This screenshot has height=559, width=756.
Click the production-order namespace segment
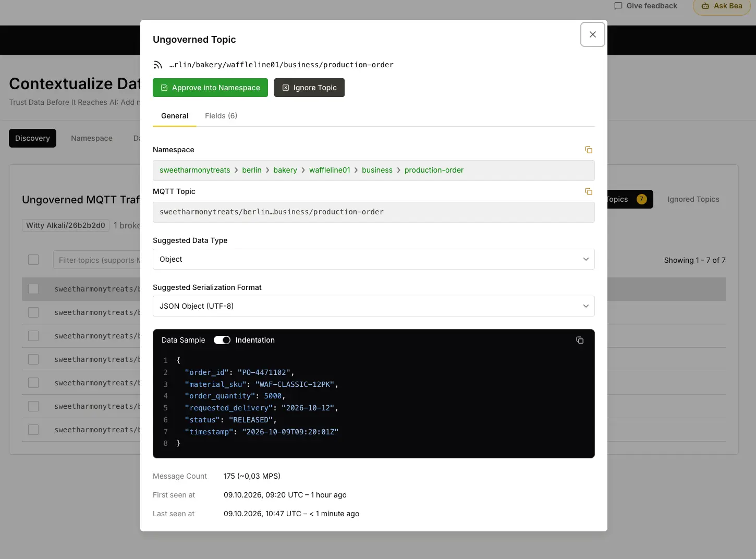pyautogui.click(x=434, y=170)
